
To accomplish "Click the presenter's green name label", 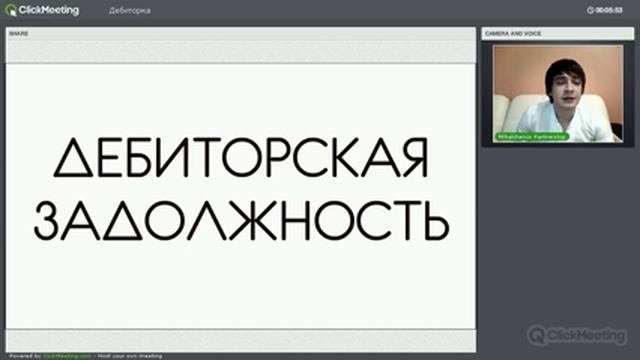I will click(x=532, y=137).
